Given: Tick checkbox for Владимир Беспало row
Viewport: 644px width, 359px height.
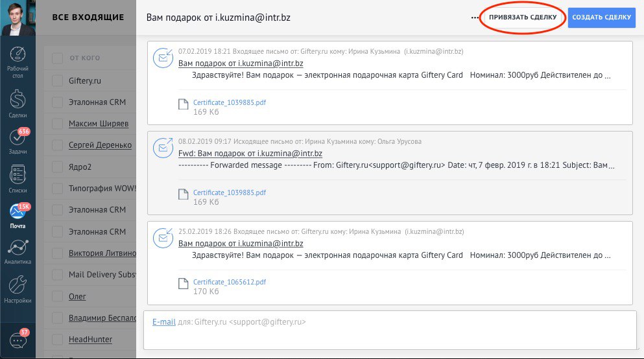Looking at the screenshot, I should (58, 318).
